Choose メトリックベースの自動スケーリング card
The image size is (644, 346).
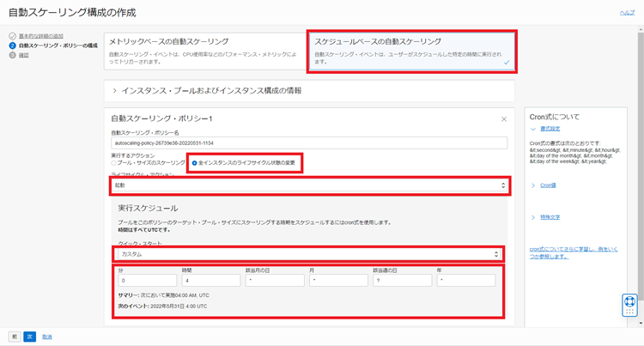pos(205,50)
